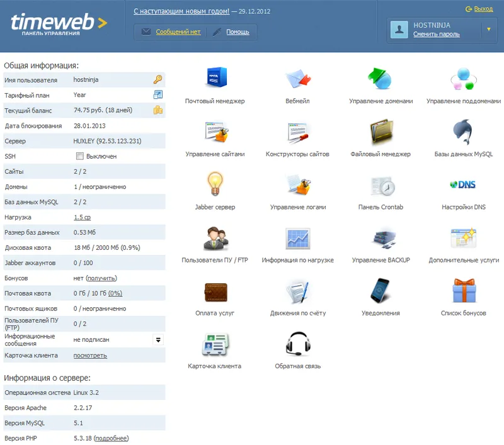Open Уведомления phone icon
The height and width of the screenshot is (445, 504).
380,291
